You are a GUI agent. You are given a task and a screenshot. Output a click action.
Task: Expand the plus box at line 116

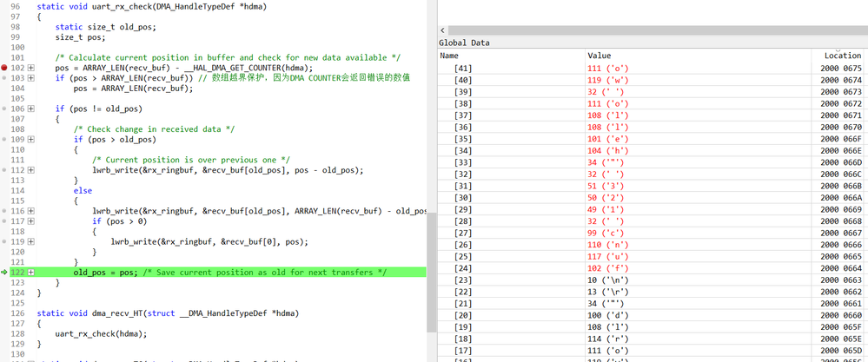point(31,211)
